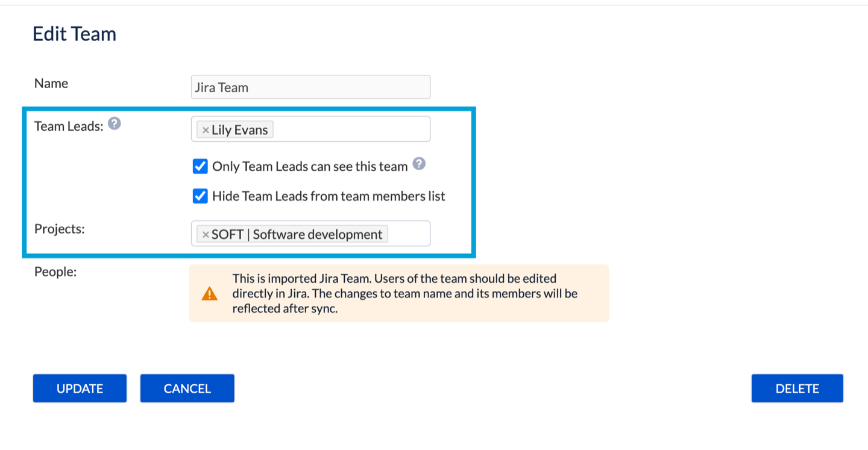
Task: Click the orange warning triangle icon
Action: coord(210,294)
